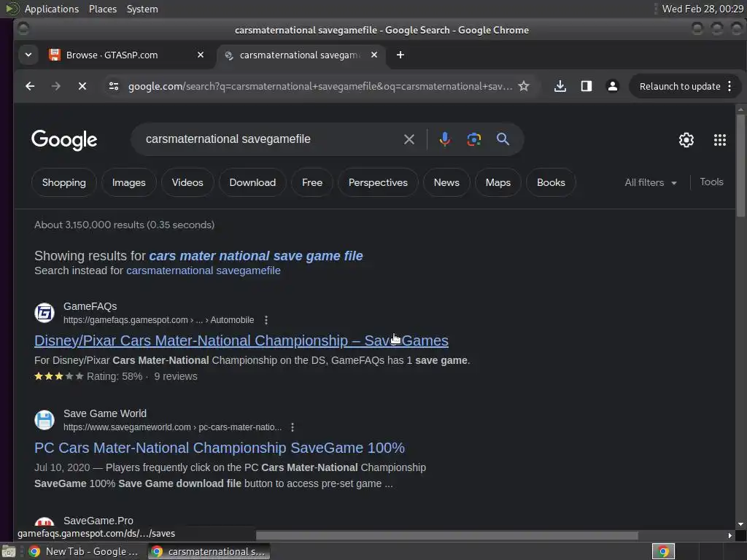Click the show desktop taskbar icon
747x560 pixels.
9,551
